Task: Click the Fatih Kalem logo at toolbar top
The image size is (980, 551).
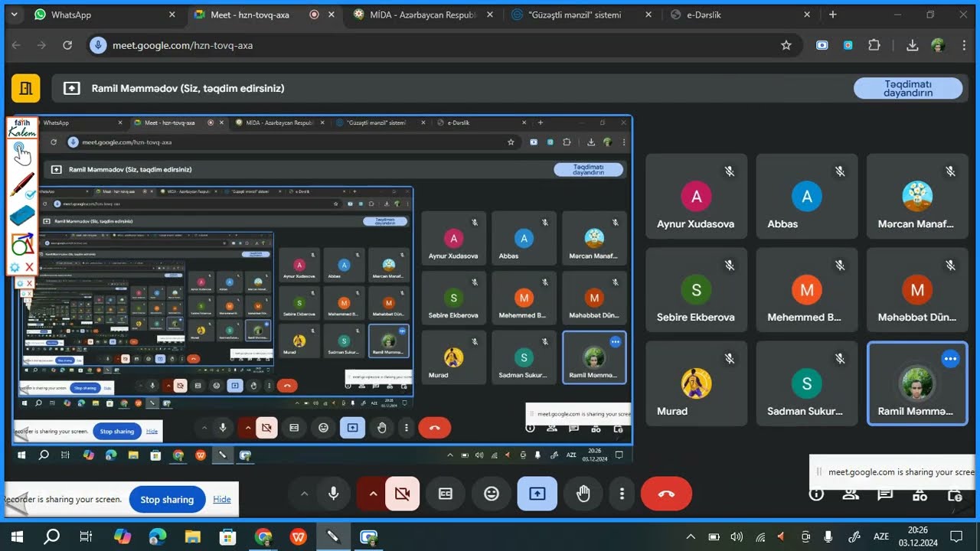Action: [22, 128]
